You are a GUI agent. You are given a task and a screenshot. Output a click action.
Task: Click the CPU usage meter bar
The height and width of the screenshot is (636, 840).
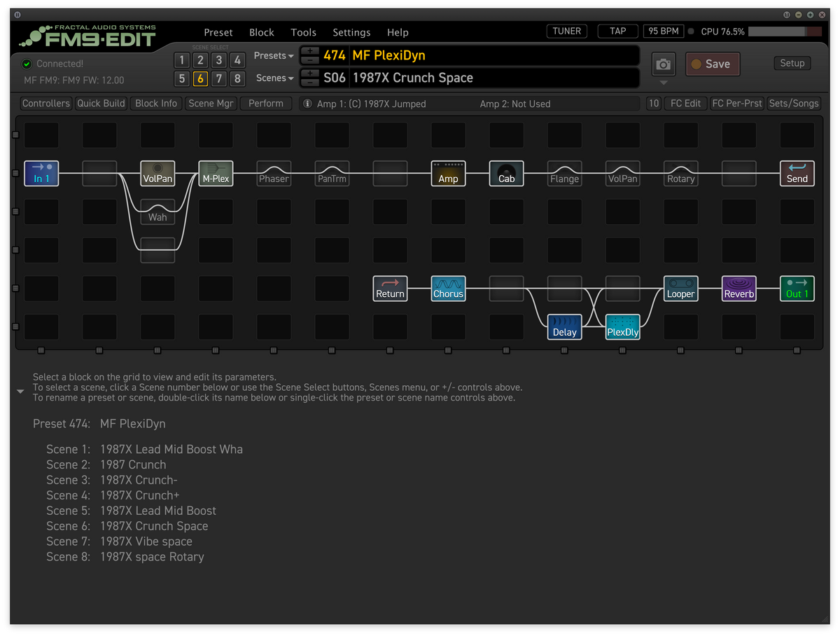(785, 32)
